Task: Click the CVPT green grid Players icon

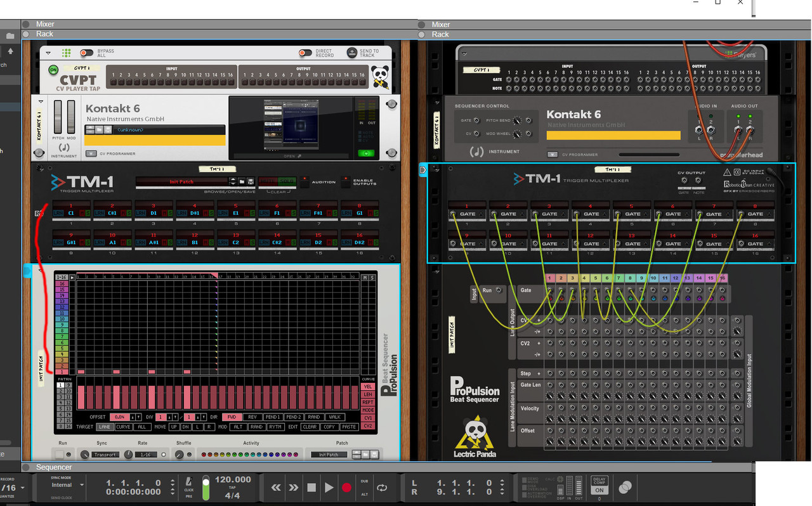Action: [x=67, y=53]
